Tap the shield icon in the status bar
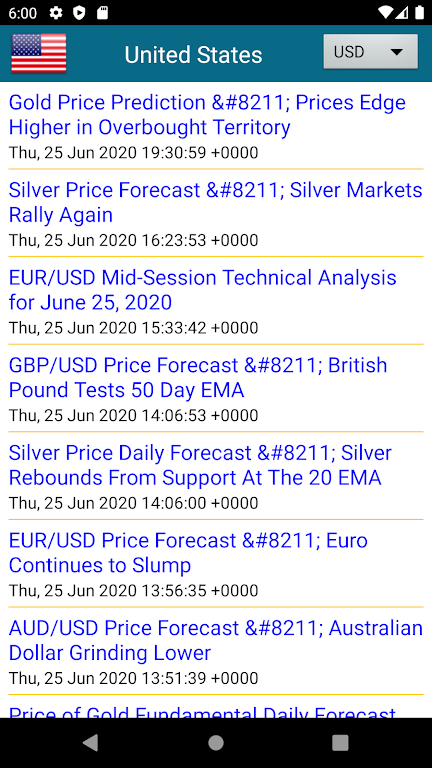 [79, 13]
